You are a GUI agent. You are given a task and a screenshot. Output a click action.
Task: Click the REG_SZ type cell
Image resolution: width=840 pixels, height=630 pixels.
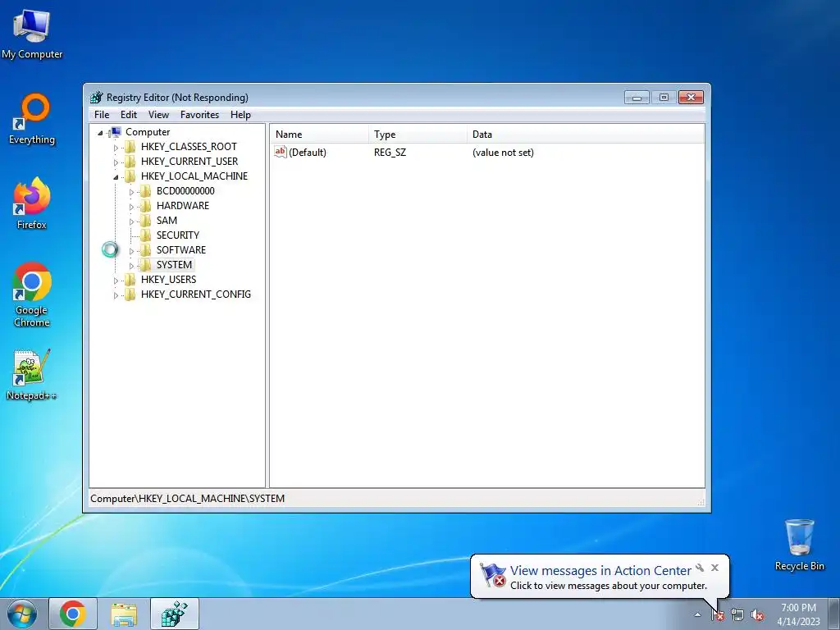point(390,153)
